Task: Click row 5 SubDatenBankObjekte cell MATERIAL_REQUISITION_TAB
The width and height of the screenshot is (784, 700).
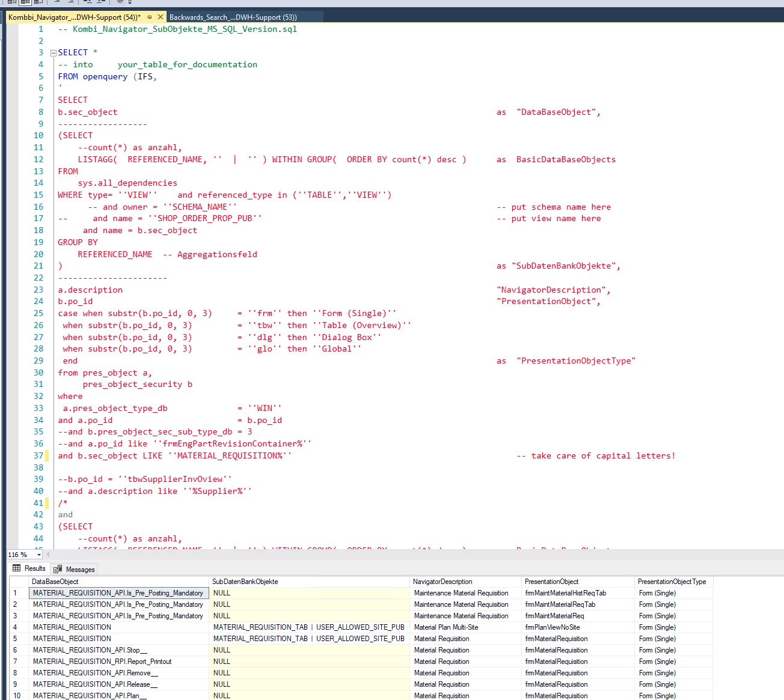Action: [x=309, y=639]
